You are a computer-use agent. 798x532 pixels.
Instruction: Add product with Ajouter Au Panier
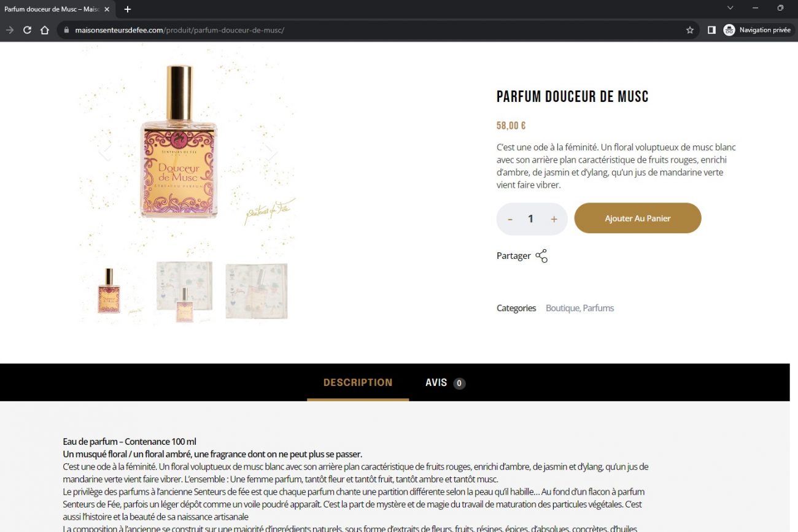click(x=638, y=218)
